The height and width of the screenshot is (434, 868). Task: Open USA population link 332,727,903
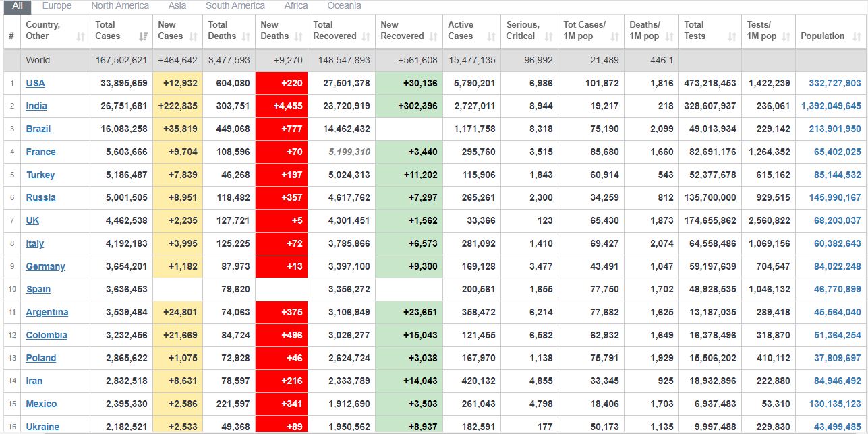pyautogui.click(x=835, y=83)
